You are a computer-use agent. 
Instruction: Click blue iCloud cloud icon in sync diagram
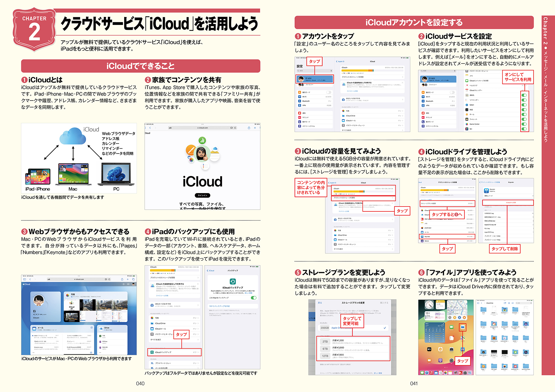point(73,136)
